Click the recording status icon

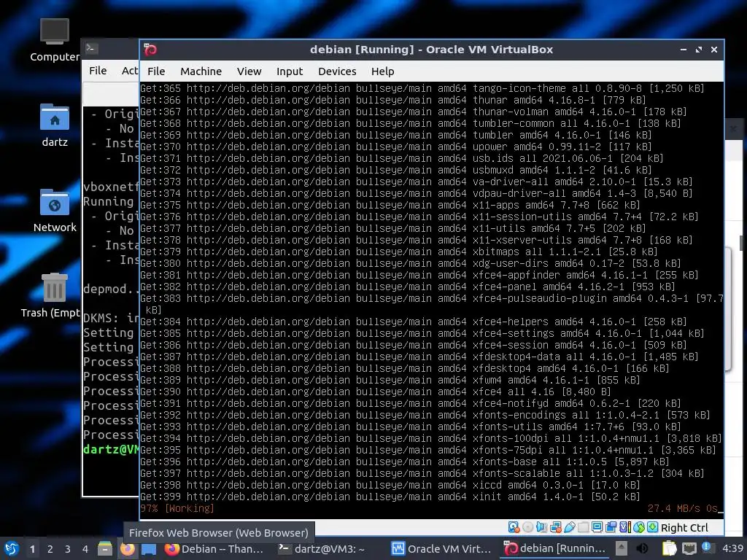(611, 527)
